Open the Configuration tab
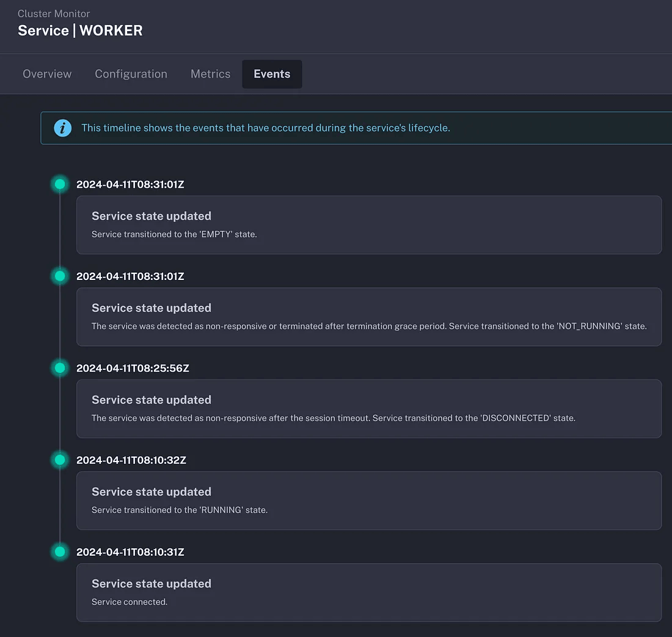 (131, 74)
